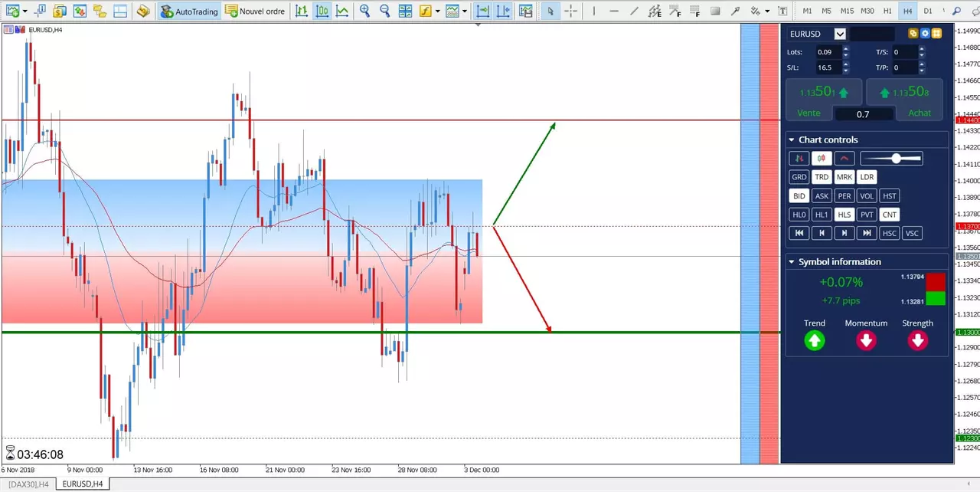Zoom out of the chart

pos(385,11)
